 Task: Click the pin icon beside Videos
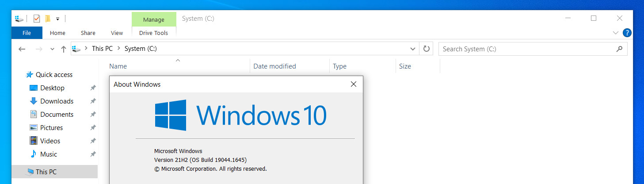[x=93, y=141]
